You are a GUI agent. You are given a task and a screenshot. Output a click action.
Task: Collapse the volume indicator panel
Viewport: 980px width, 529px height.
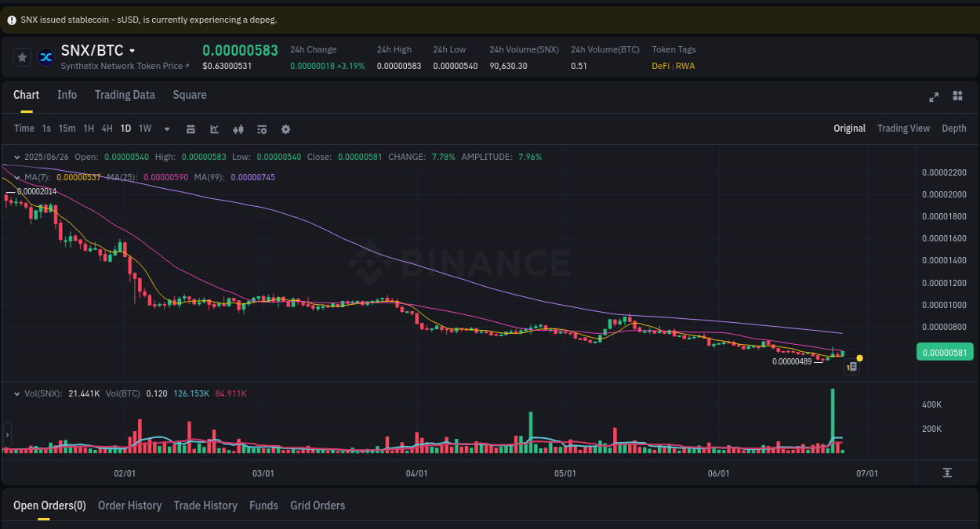[17, 393]
